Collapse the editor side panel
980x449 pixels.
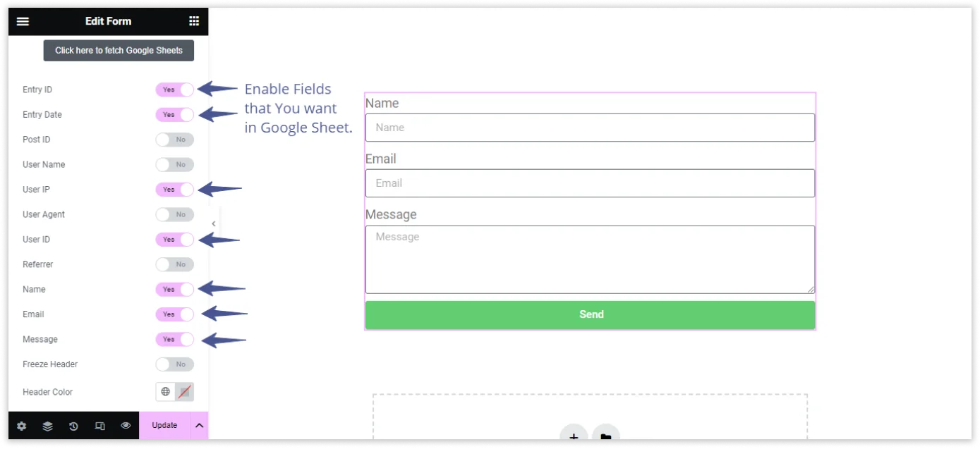point(213,223)
